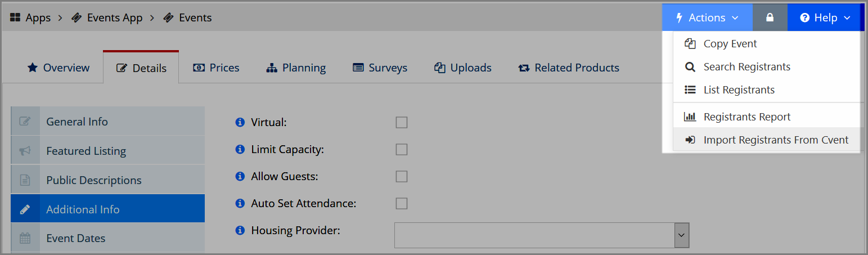Enable the Virtual checkbox

[x=401, y=122]
